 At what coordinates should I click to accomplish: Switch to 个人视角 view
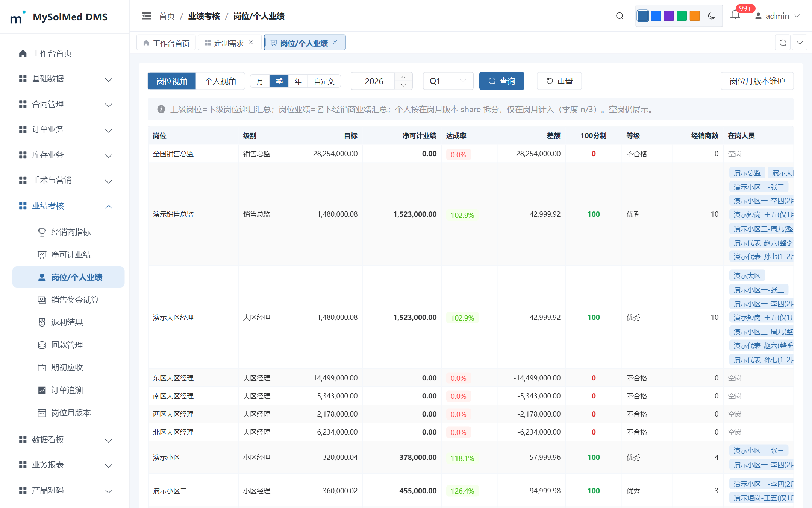click(220, 81)
